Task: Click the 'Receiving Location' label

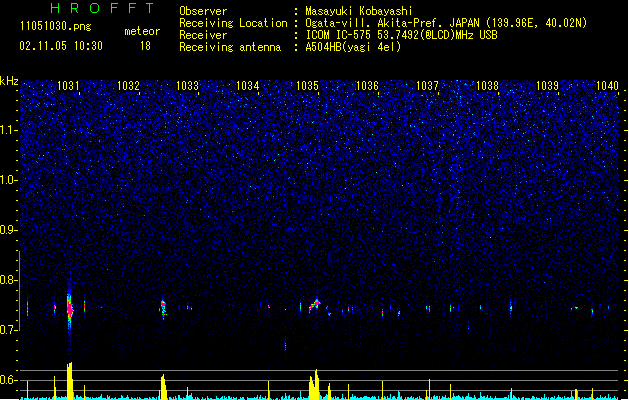Action: click(233, 23)
